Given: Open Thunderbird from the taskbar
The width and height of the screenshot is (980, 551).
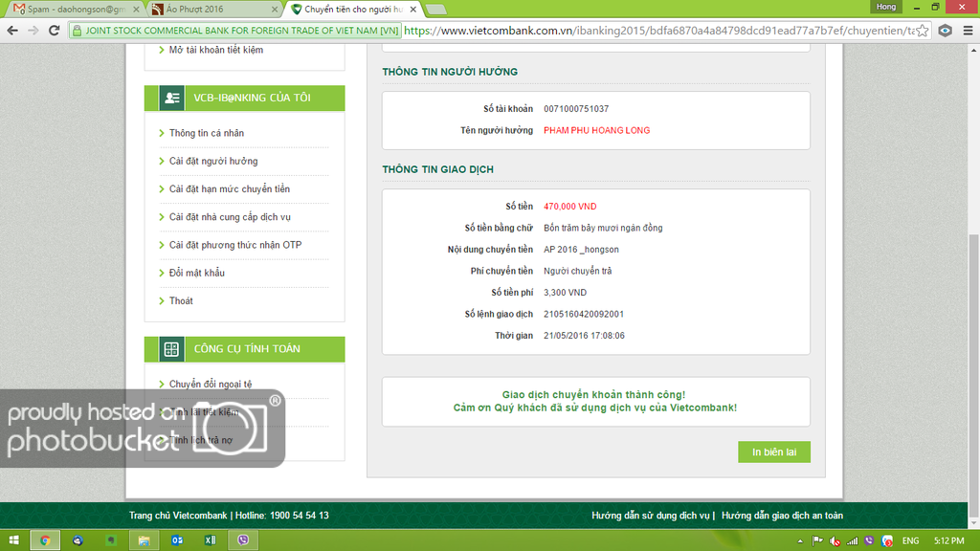Looking at the screenshot, I should click(x=78, y=540).
